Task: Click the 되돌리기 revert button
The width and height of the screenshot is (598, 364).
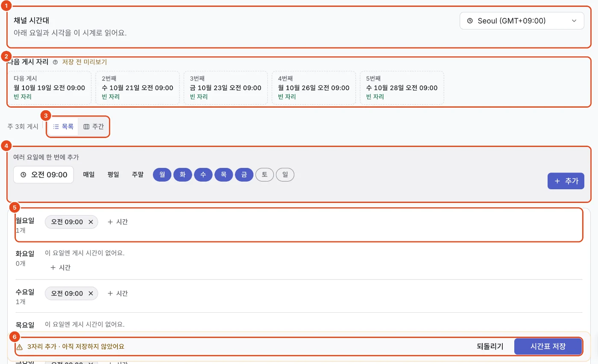Action: pos(490,346)
